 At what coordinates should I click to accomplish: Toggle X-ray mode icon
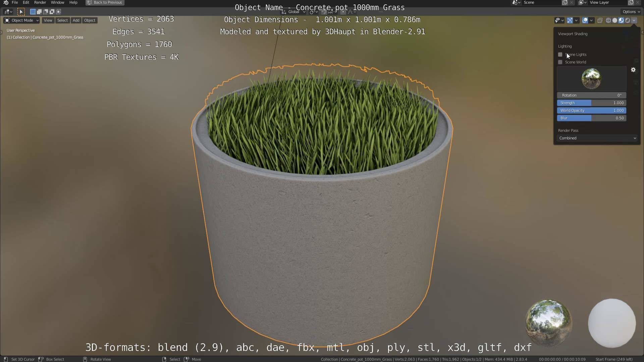pyautogui.click(x=600, y=20)
